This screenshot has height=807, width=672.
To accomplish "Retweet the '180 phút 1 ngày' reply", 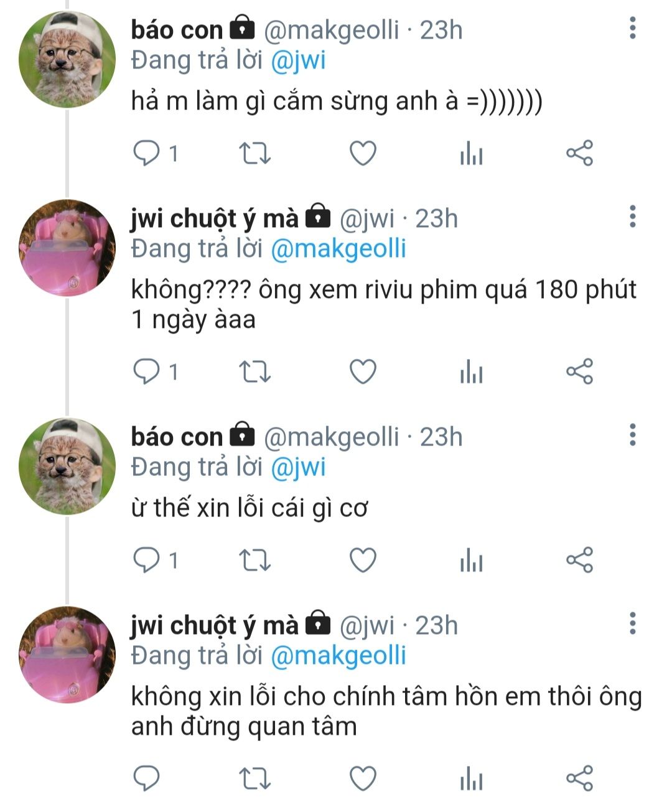I will (x=255, y=372).
